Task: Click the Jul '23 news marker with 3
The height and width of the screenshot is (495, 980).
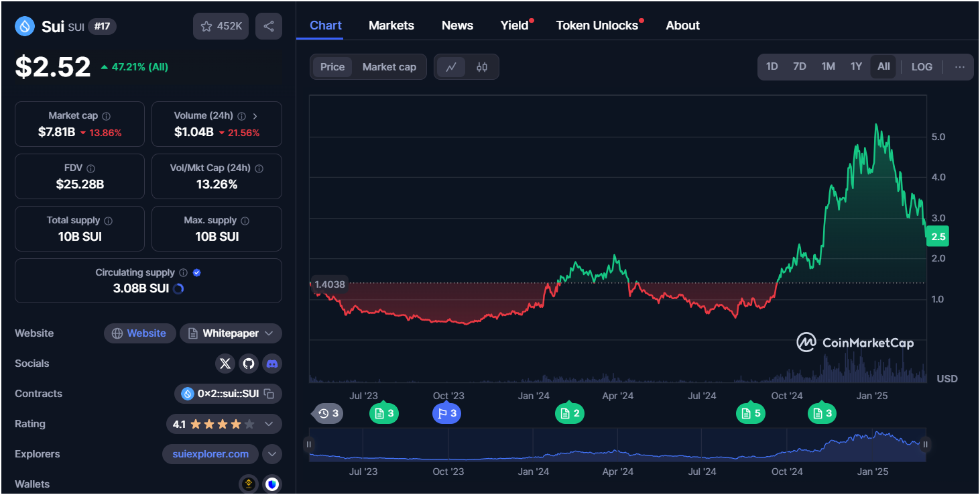Action: [x=384, y=413]
